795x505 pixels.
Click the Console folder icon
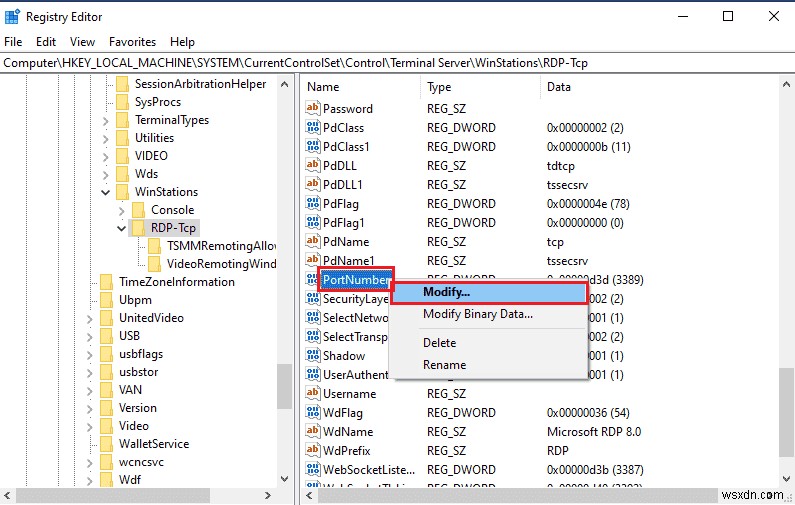pyautogui.click(x=138, y=209)
